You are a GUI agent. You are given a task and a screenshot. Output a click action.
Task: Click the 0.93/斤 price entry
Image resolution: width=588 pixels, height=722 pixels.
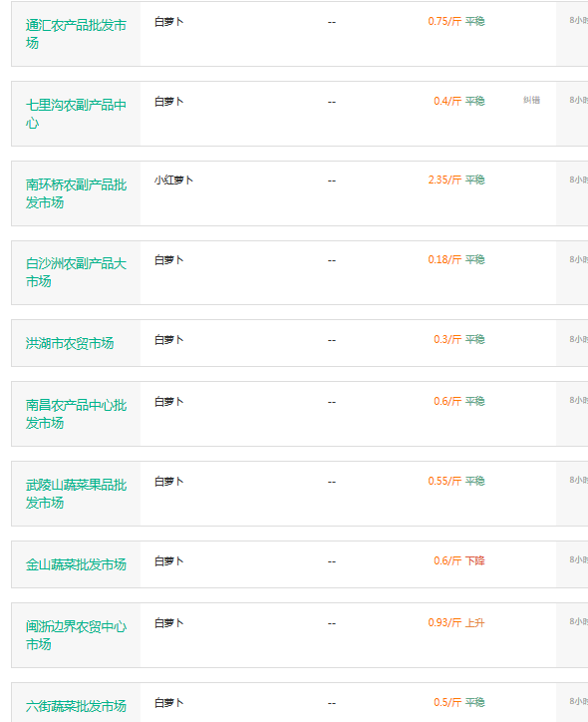pos(444,623)
